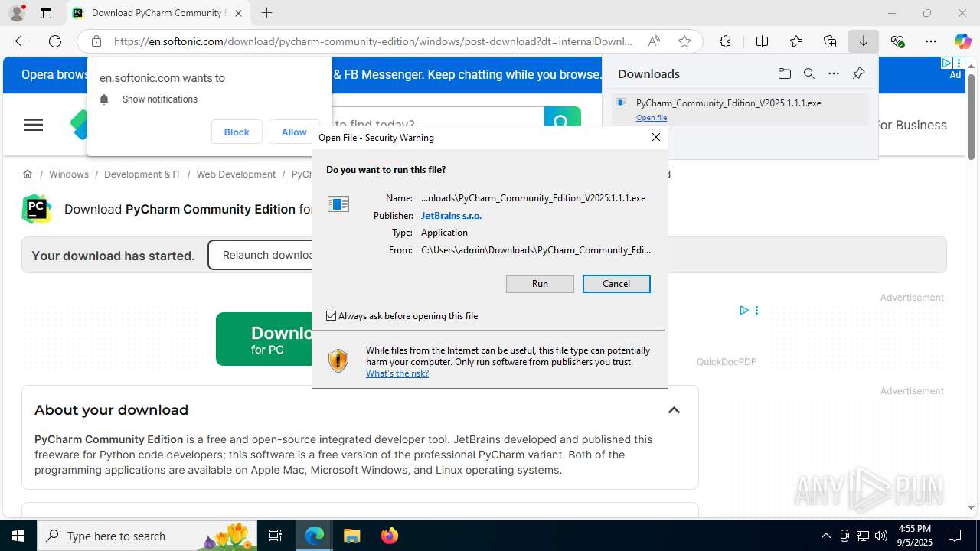
Task: Close the Security Warning dialog
Action: coord(655,137)
